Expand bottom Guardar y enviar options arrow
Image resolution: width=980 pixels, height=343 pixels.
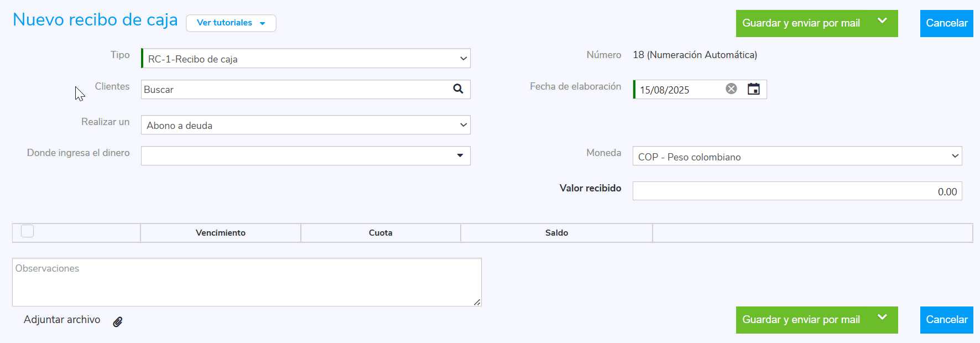[x=882, y=318]
